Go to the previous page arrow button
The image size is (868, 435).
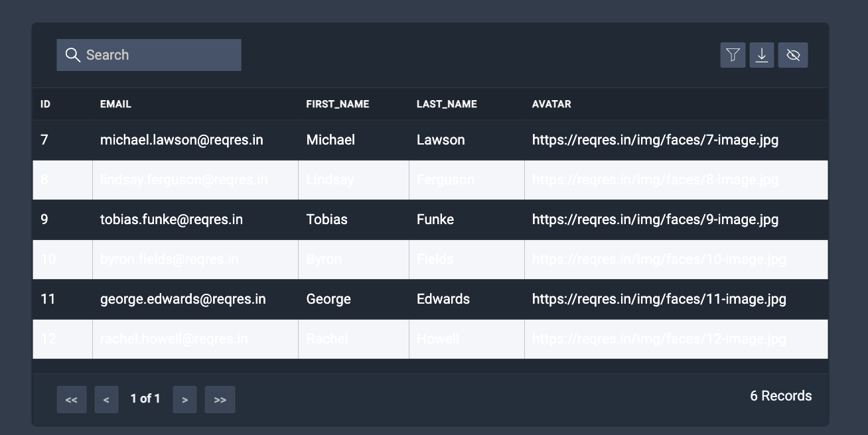pyautogui.click(x=106, y=399)
